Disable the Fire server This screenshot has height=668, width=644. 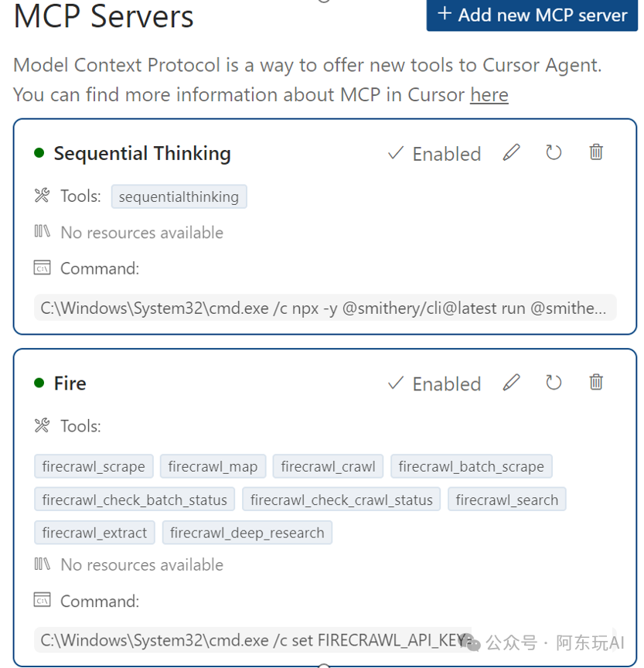pos(433,383)
